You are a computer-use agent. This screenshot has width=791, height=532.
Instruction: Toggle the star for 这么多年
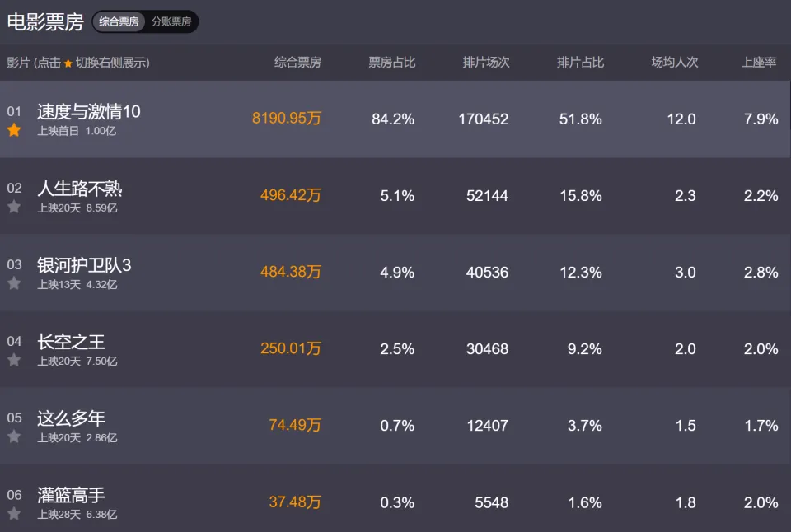14,436
